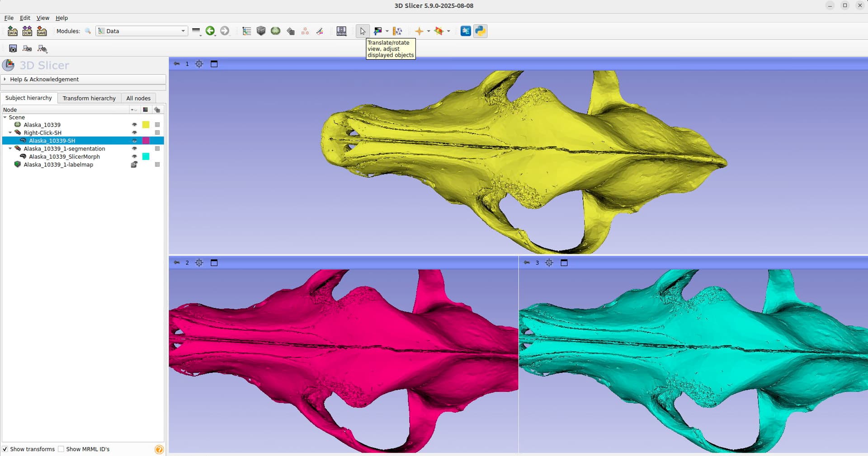Viewport: 868px width, 456px height.
Task: Open the module history list button
Action: (196, 31)
